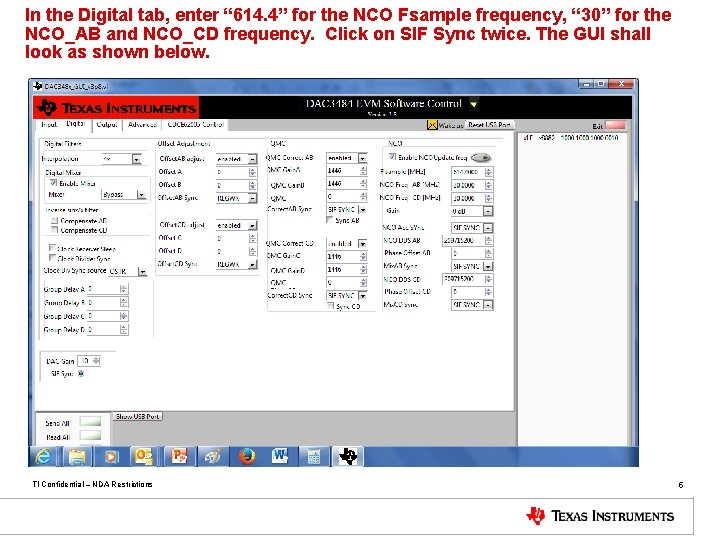Click the Texas Instruments logo in header
The width and height of the screenshot is (720, 540).
click(x=117, y=108)
